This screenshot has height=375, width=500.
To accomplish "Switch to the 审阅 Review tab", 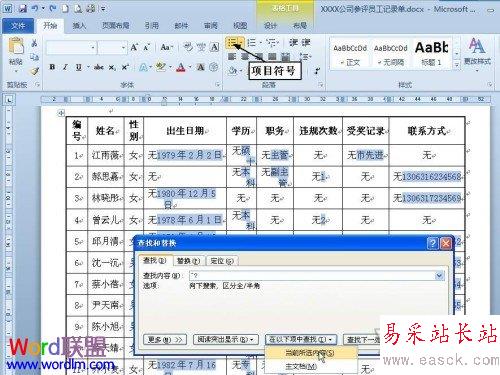I will pyautogui.click(x=210, y=25).
